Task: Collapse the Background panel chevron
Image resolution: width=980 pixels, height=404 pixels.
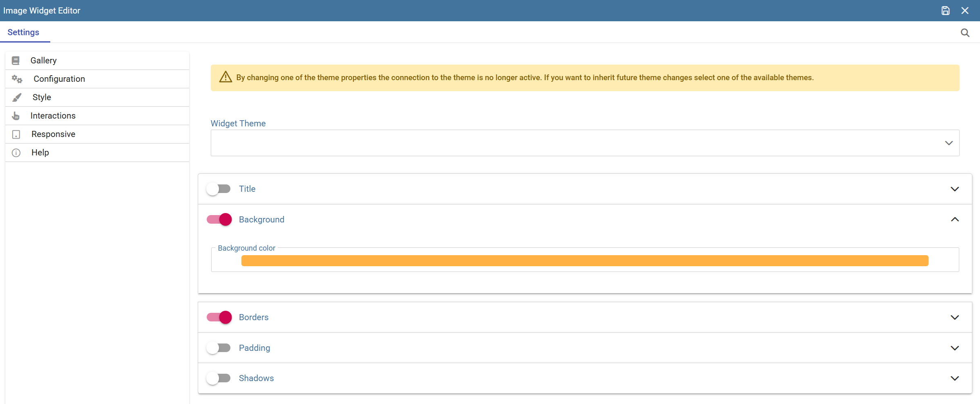Action: pyautogui.click(x=955, y=220)
